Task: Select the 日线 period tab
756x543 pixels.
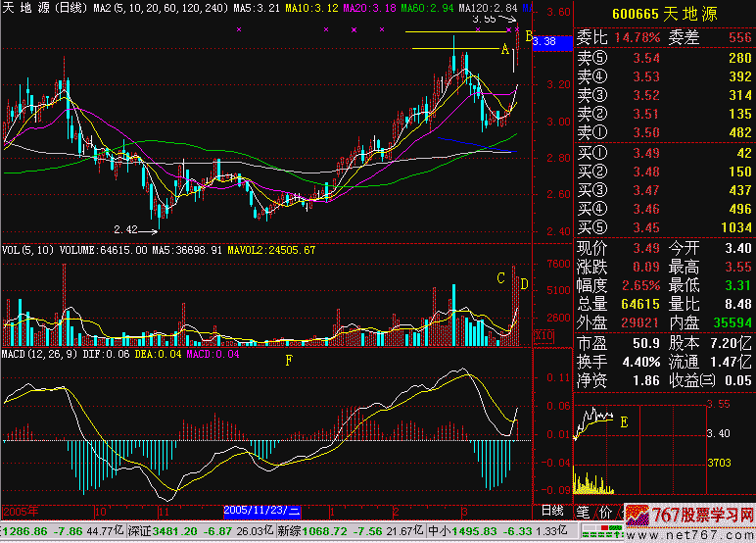Action: pos(552,511)
